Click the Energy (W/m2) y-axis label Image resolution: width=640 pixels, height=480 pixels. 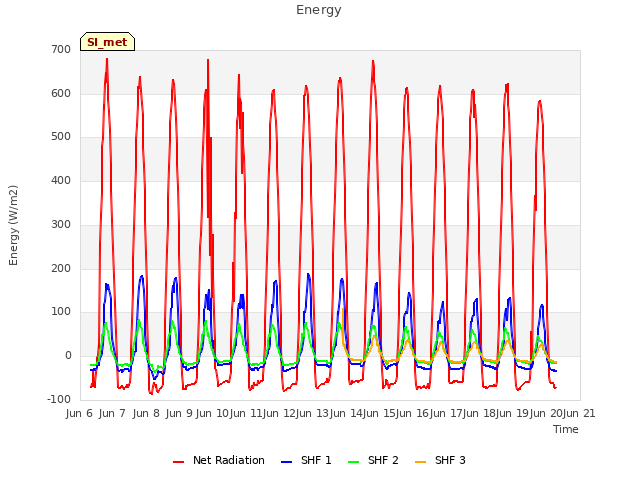point(13,225)
